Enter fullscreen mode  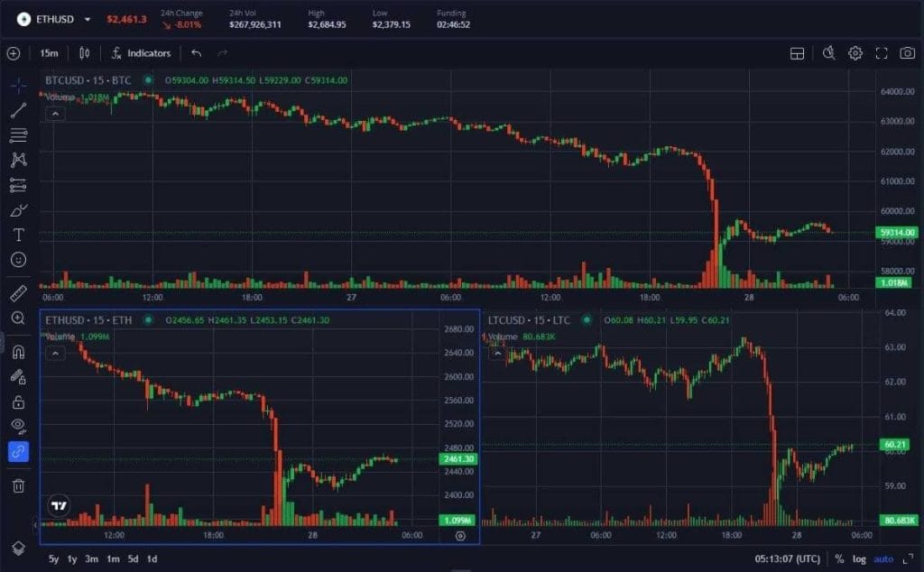pos(880,54)
